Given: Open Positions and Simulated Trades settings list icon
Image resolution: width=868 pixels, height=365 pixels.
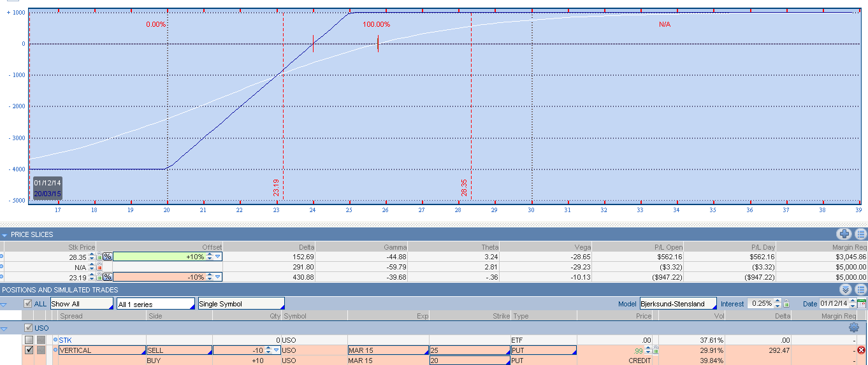Looking at the screenshot, I should [860, 289].
